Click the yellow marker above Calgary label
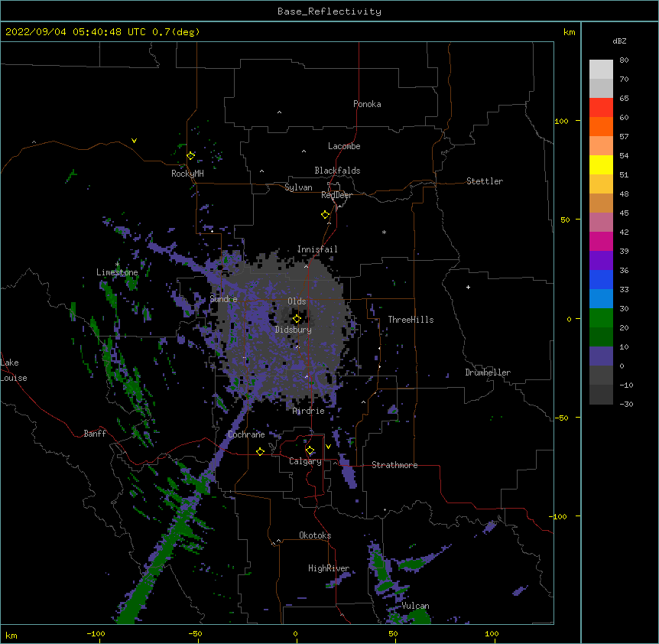 coord(310,450)
